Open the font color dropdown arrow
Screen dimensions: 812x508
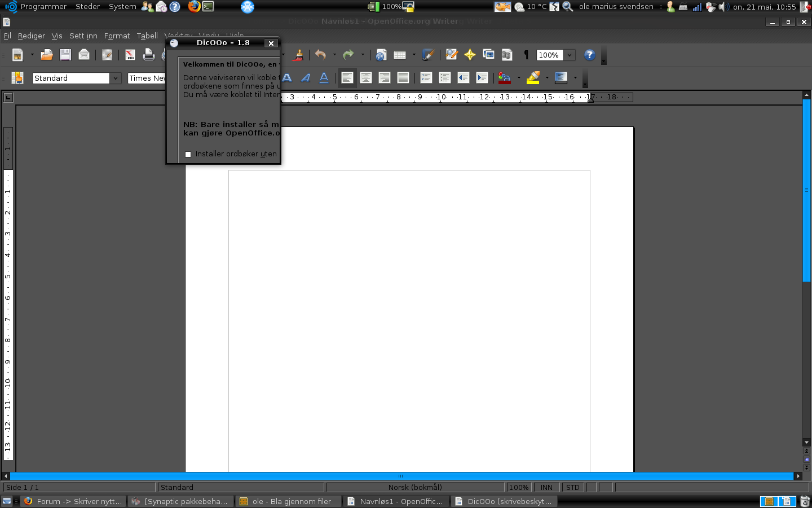pos(519,78)
